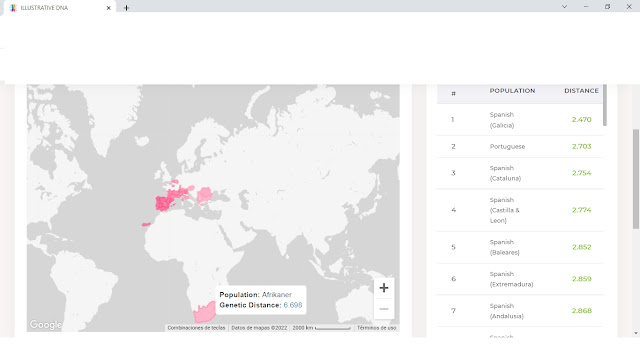Sort by the DISTANCE column header
The image size is (640, 360).
(581, 91)
